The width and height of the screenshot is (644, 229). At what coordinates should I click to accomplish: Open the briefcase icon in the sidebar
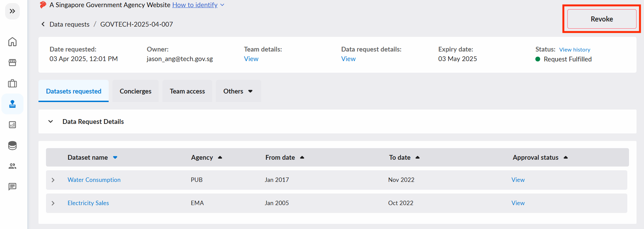(12, 83)
